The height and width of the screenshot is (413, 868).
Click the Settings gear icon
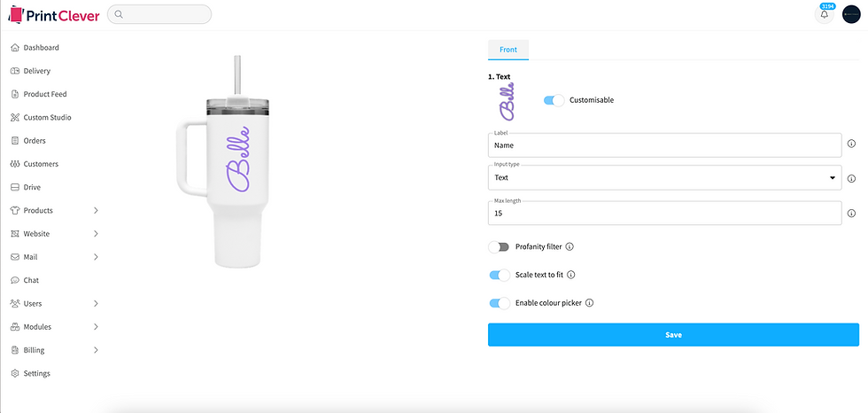15,373
